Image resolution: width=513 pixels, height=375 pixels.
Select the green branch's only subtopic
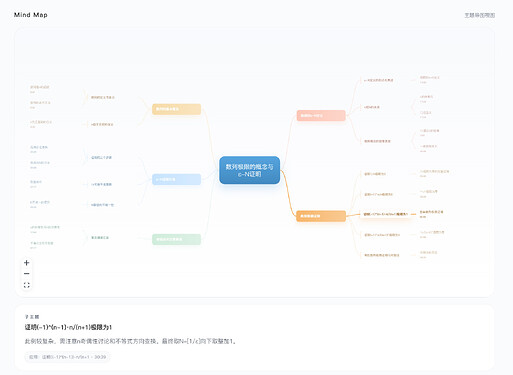coord(100,238)
